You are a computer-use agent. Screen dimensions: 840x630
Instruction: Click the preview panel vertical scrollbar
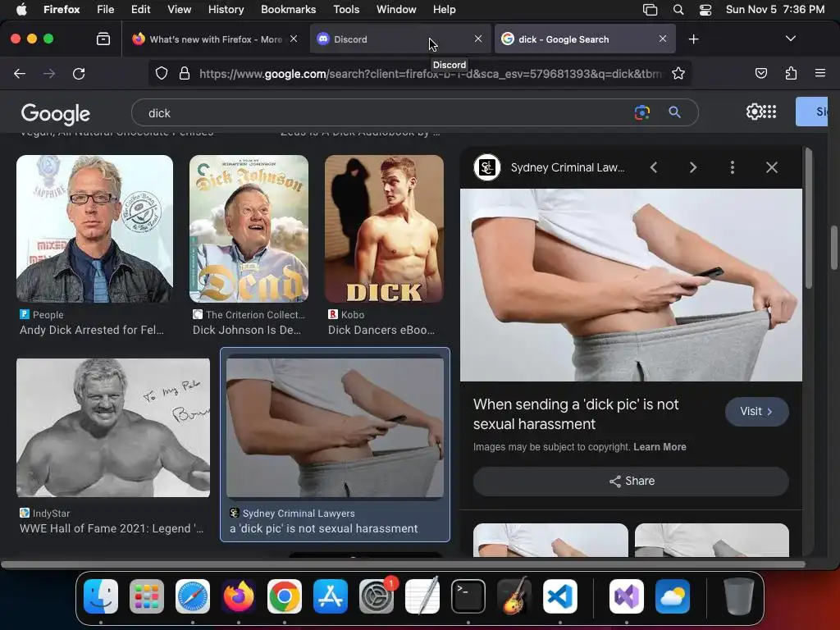coord(808,220)
